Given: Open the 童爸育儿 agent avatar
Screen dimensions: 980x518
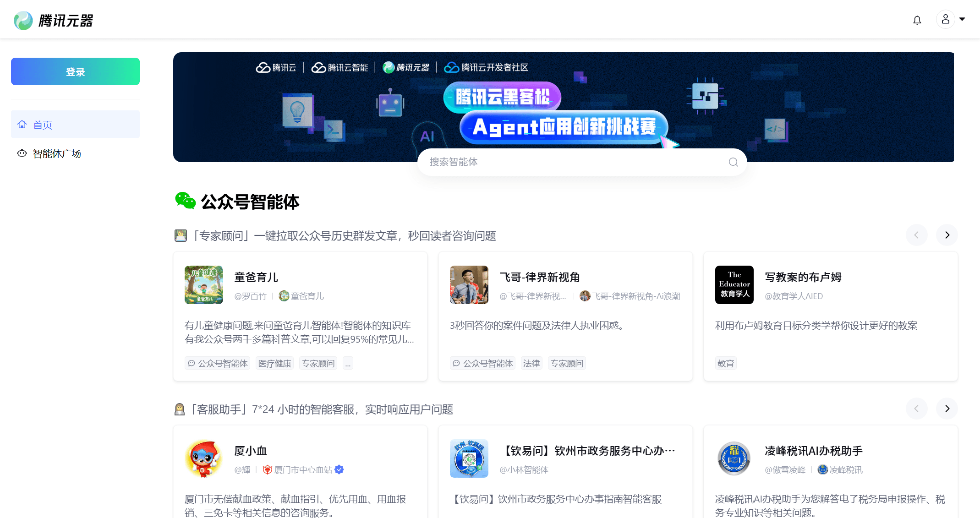Looking at the screenshot, I should point(204,285).
